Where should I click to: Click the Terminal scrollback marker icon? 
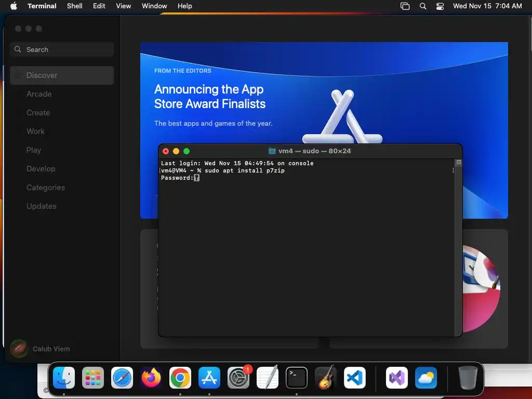point(458,163)
